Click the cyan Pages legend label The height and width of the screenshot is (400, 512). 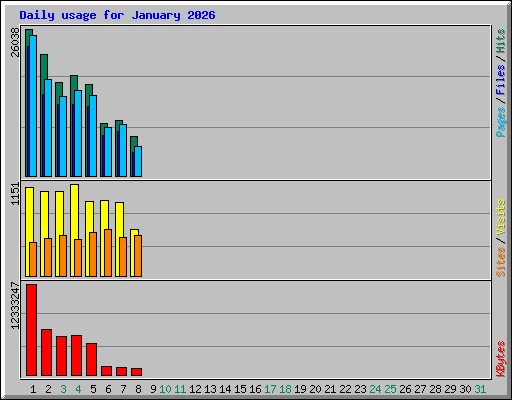pos(501,122)
